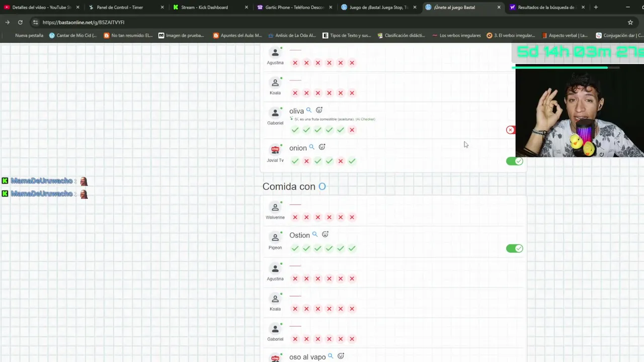Open the 'Aspecto verbal' bookmark

point(564,35)
